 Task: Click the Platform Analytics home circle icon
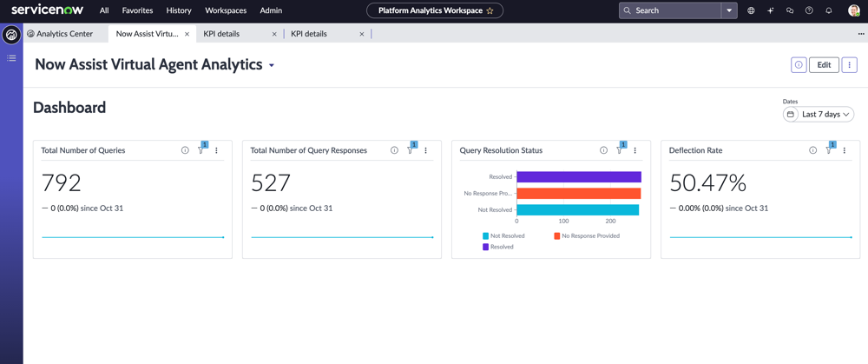pos(11,35)
